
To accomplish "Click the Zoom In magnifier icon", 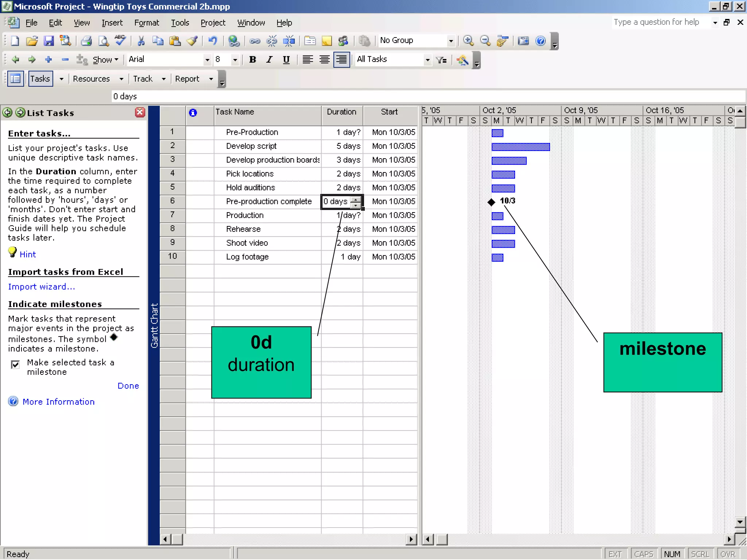I will tap(468, 40).
